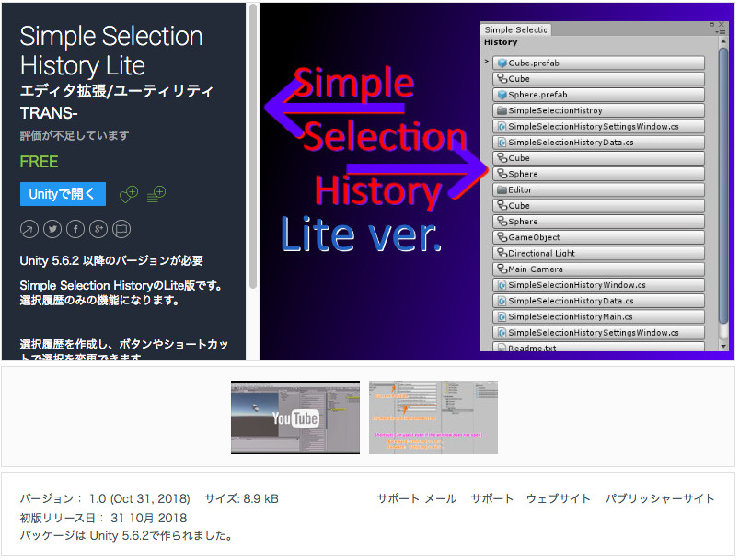Select the Directional Light history entry
The image size is (739, 560).
coord(598,253)
